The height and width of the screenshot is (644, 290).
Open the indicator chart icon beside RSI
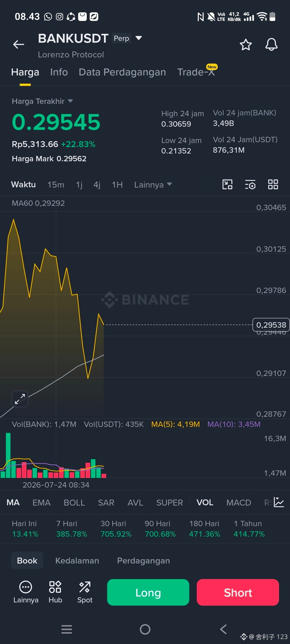coord(279,502)
